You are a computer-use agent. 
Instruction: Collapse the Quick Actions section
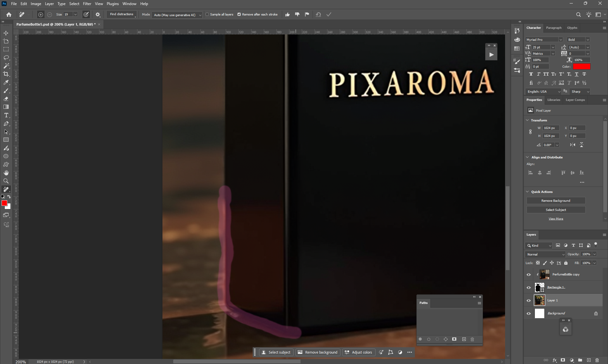(528, 192)
